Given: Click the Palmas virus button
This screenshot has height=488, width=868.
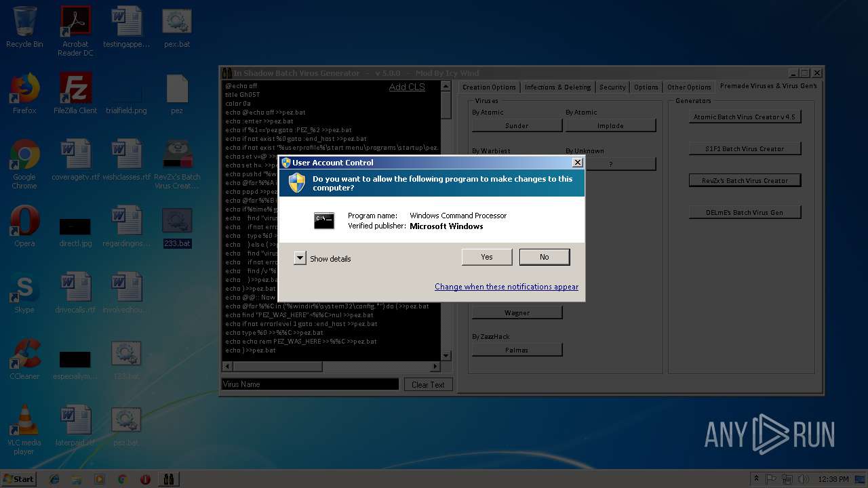Looking at the screenshot, I should pyautogui.click(x=517, y=350).
